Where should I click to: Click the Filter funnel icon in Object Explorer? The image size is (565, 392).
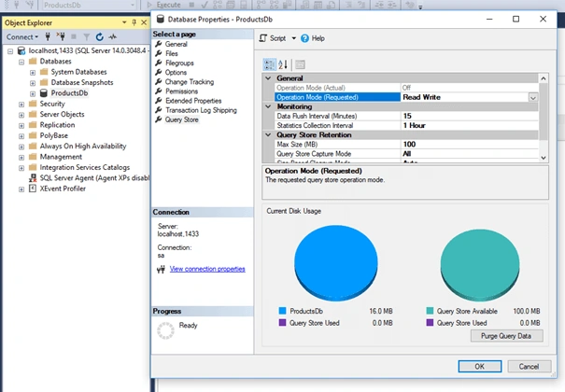[x=87, y=36]
